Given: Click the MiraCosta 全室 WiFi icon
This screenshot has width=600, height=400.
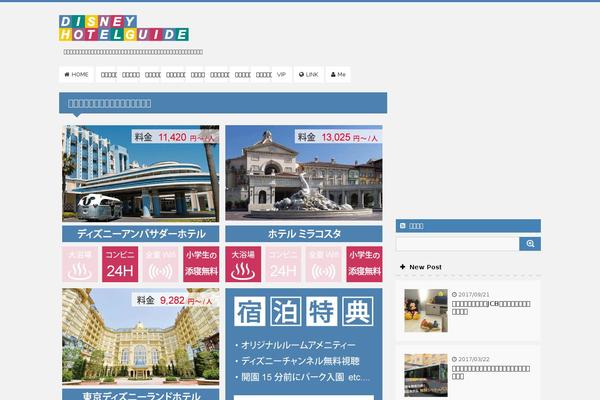Looking at the screenshot, I should [x=324, y=264].
